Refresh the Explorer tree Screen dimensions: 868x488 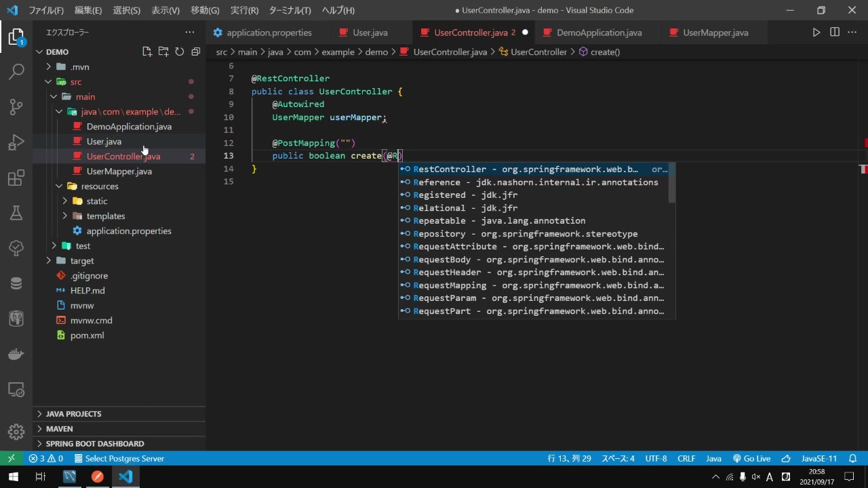(x=179, y=52)
